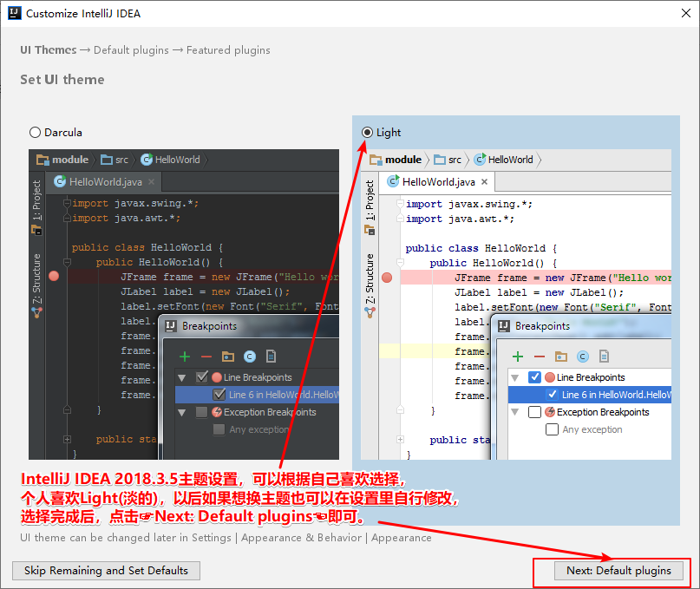Add a breakpoint using the plus icon
This screenshot has width=700, height=589.
[x=517, y=356]
